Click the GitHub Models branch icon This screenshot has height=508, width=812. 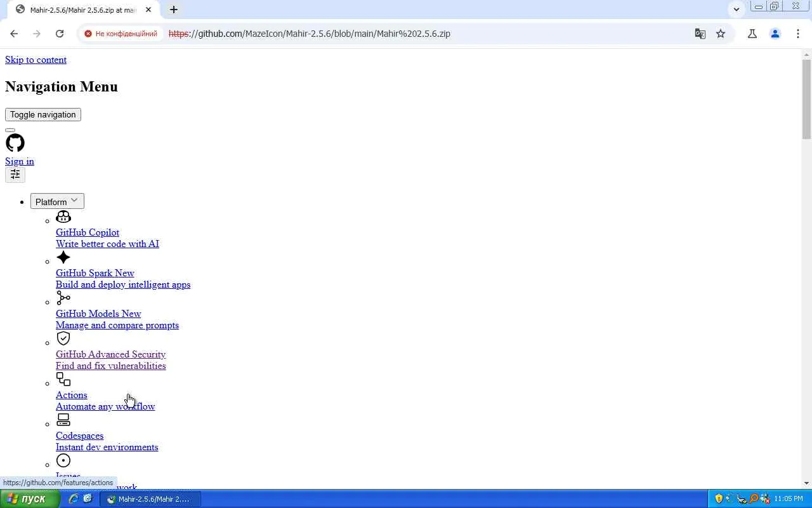pyautogui.click(x=63, y=298)
